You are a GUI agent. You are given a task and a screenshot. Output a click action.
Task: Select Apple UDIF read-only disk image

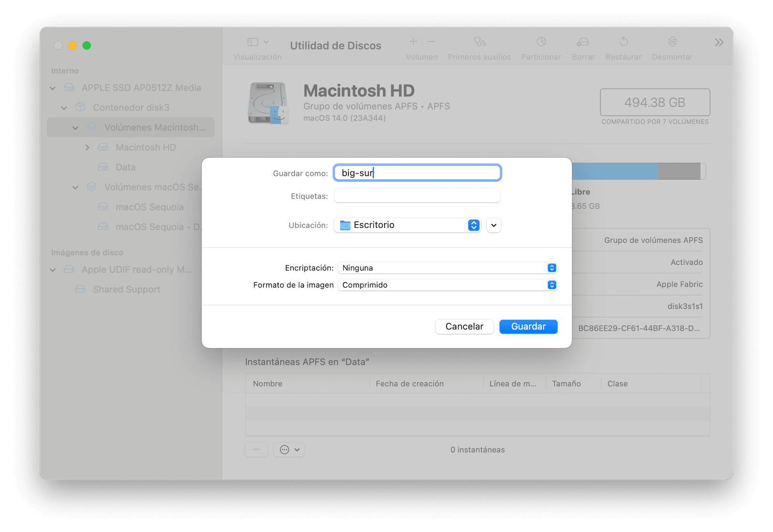(x=130, y=269)
